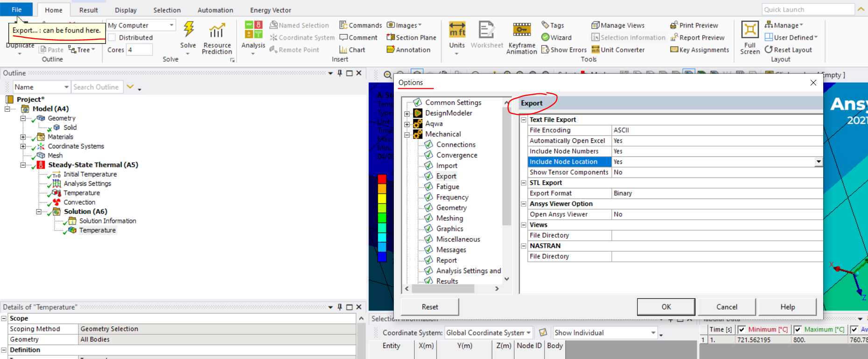Open the Tags tool
This screenshot has width=868, height=359.
point(553,25)
